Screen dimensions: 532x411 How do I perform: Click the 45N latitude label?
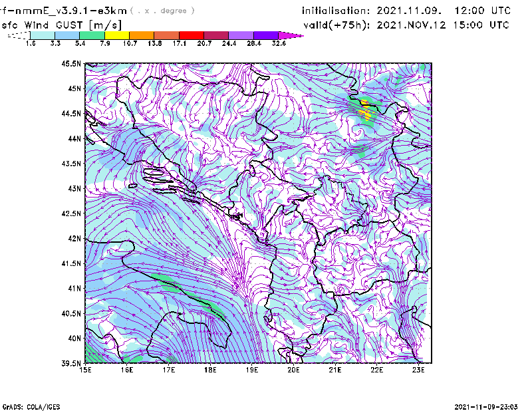pos(74,88)
